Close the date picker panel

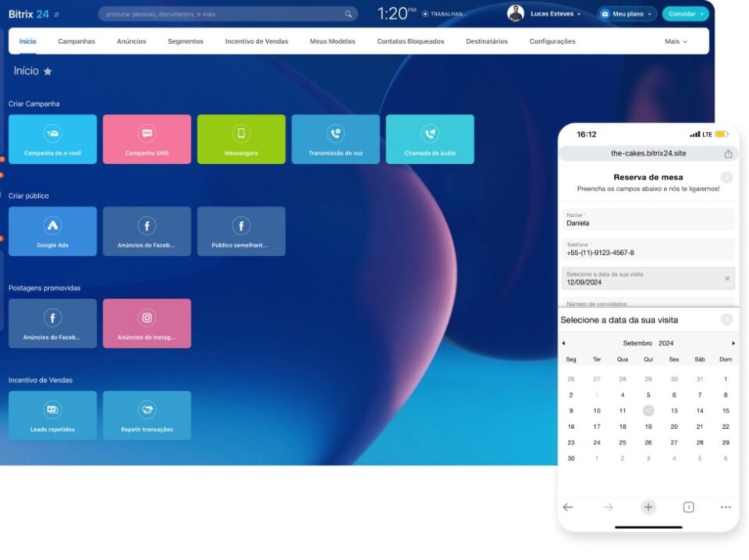pos(726,319)
